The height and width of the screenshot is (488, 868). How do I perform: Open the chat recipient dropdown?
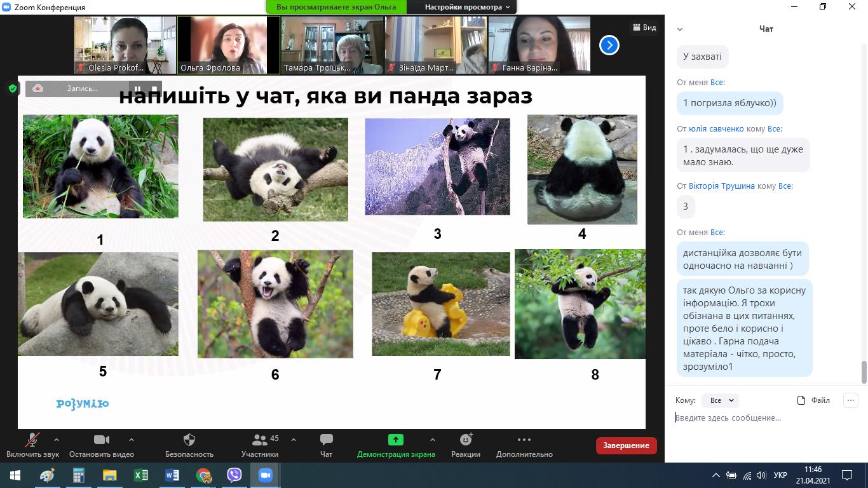click(x=721, y=400)
